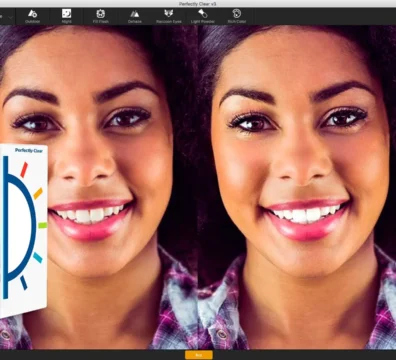Click the Night text label
This screenshot has height=360, width=396.
point(67,22)
